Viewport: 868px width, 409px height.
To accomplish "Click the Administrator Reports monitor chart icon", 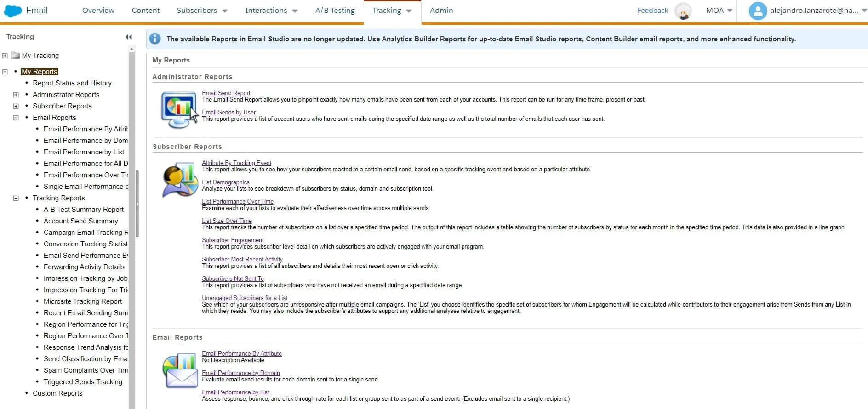I will click(x=179, y=110).
